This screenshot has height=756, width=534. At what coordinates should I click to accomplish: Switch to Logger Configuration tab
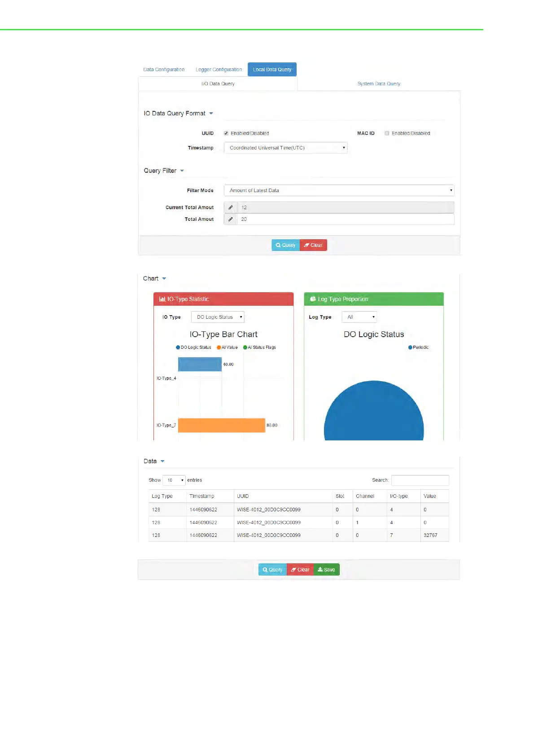[219, 70]
